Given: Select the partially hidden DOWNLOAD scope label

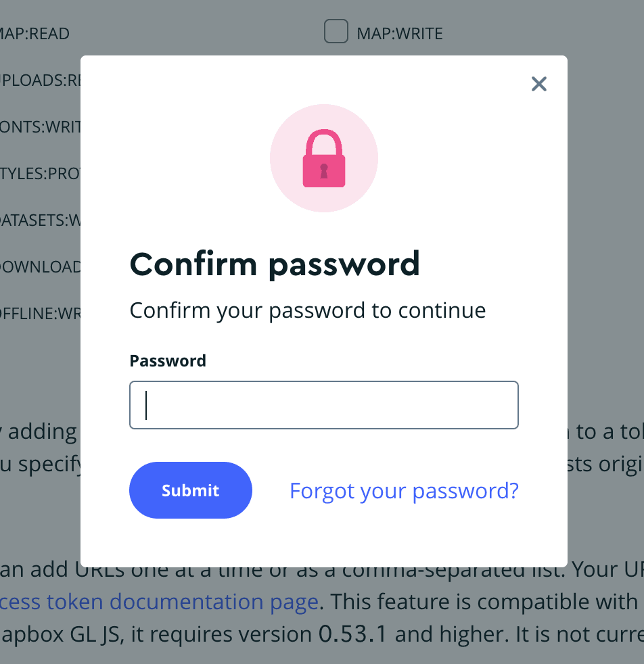Looking at the screenshot, I should (41, 266).
